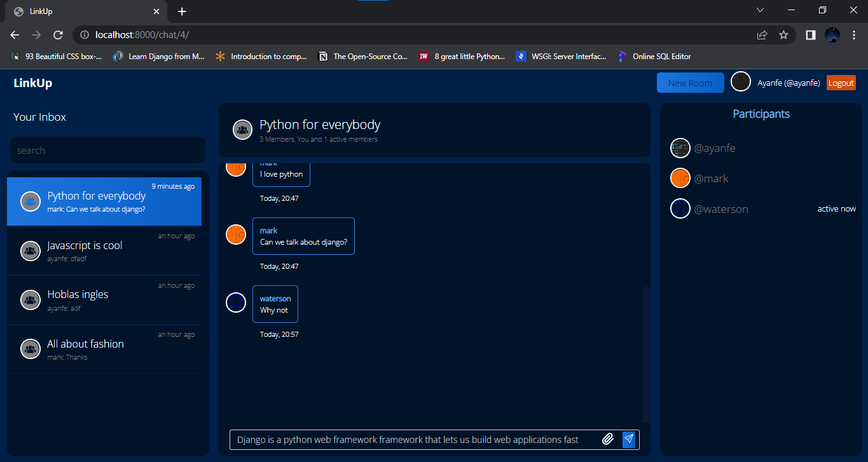Click the Logout button
This screenshot has width=868, height=462.
click(x=841, y=83)
